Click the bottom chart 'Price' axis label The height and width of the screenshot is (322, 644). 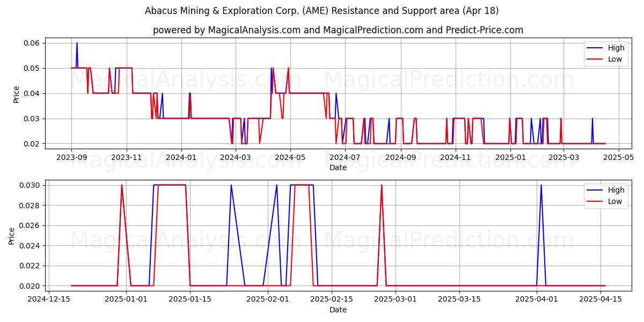12,236
